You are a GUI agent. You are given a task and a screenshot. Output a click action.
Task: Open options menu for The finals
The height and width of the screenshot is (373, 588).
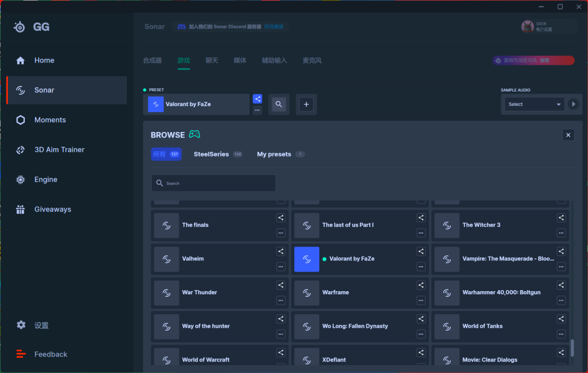click(281, 233)
